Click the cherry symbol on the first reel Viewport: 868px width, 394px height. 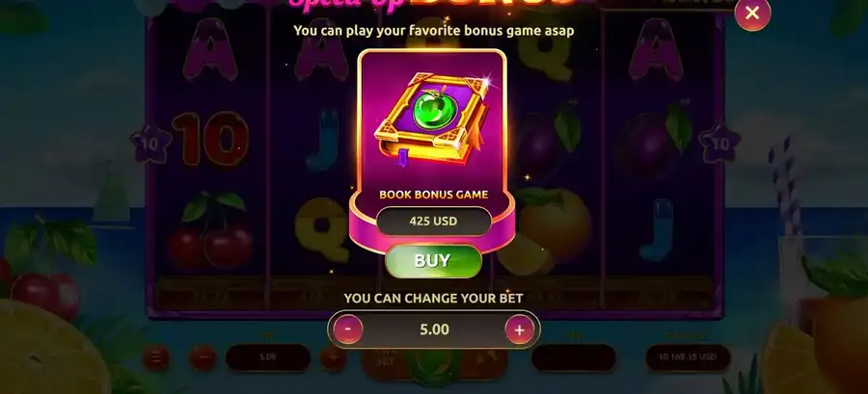click(x=212, y=230)
